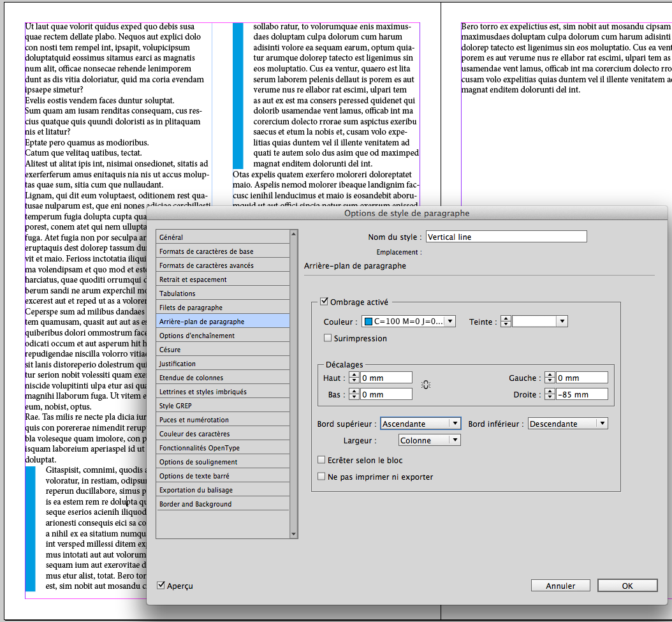Viewport: 672px width, 622px height.
Task: Click the Droite offset stepper arrows
Action: [x=550, y=394]
